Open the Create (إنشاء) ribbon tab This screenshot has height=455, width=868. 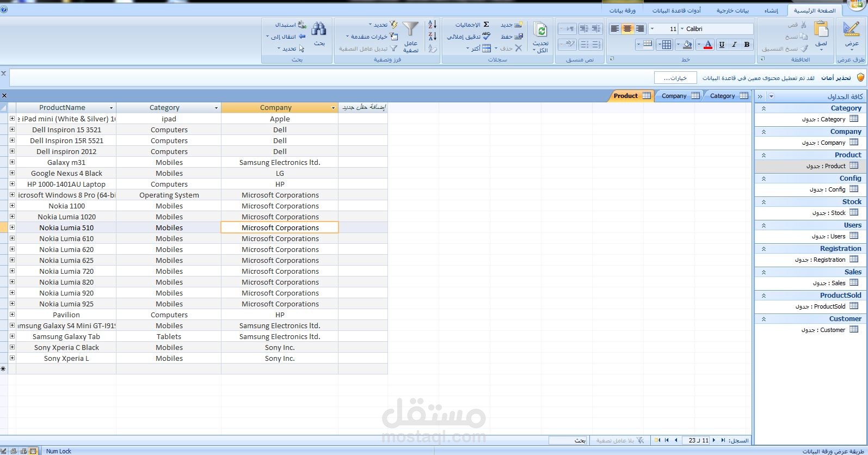click(771, 10)
